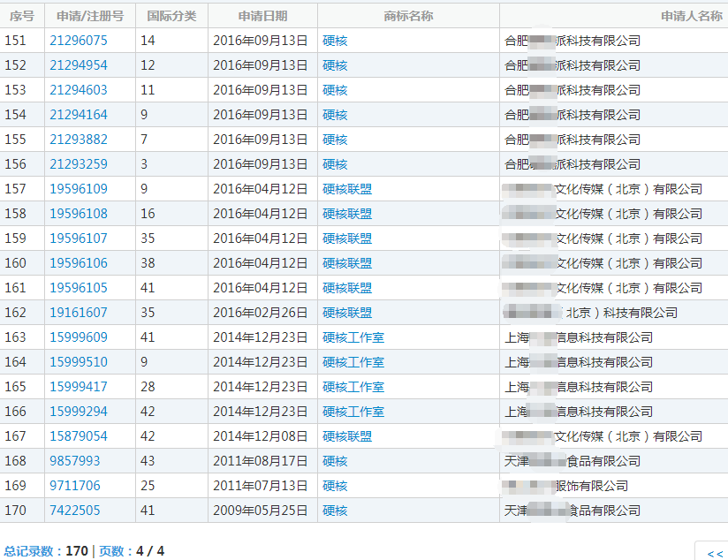
Task: Open registration number 15879054
Action: (x=79, y=436)
